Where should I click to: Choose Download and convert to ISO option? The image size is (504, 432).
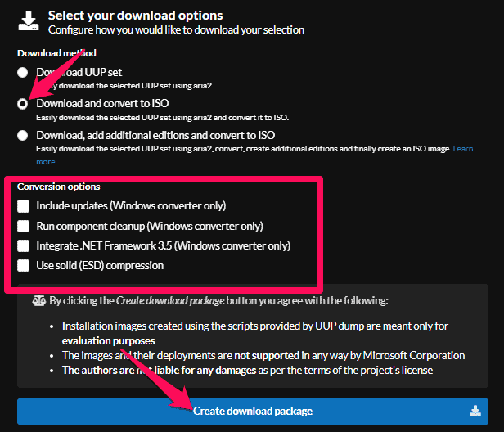coord(23,104)
